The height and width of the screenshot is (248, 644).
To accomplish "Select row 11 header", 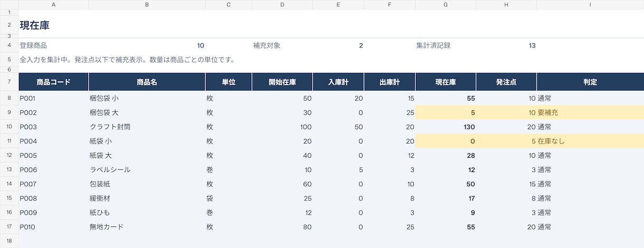I will (x=9, y=141).
